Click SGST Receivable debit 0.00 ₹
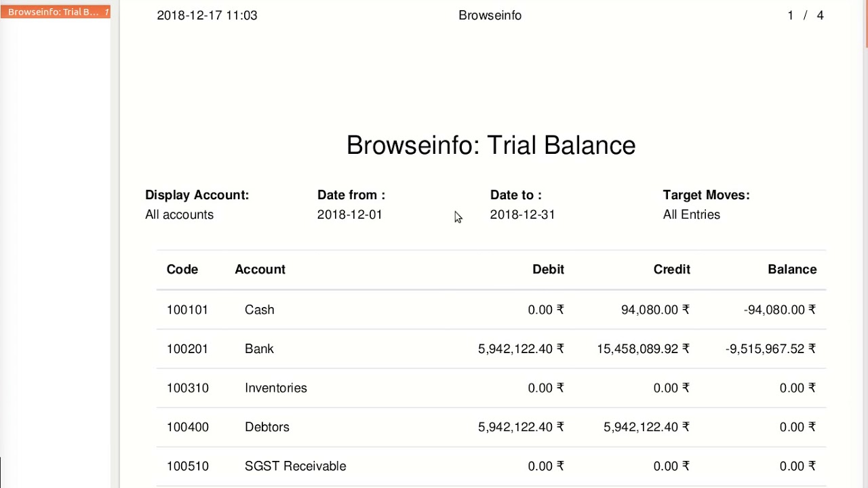The image size is (868, 488). click(546, 466)
